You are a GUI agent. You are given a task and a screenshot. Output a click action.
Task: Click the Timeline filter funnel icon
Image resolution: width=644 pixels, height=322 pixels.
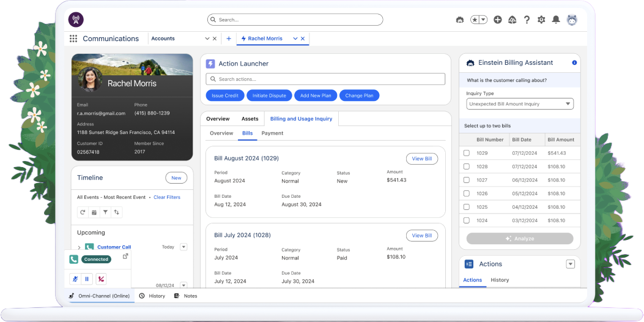point(105,212)
